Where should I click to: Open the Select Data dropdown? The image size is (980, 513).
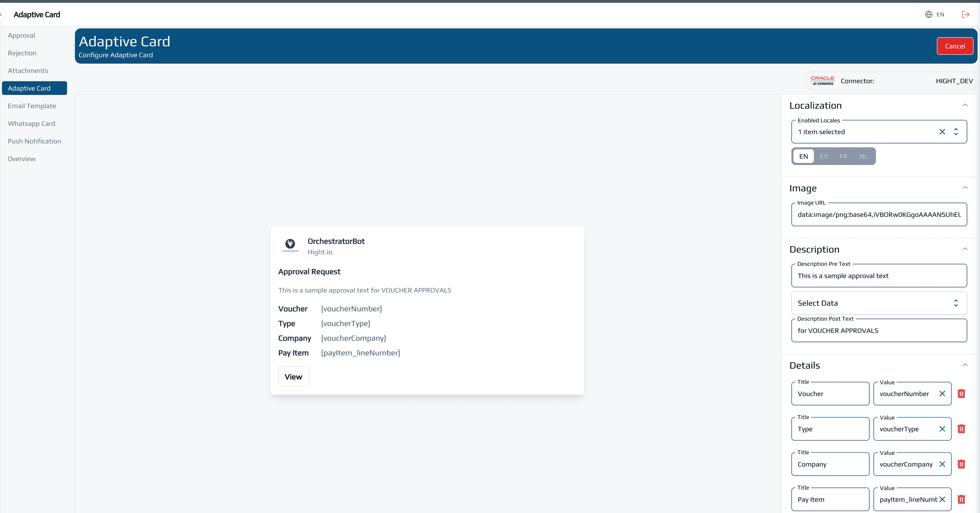coord(879,303)
